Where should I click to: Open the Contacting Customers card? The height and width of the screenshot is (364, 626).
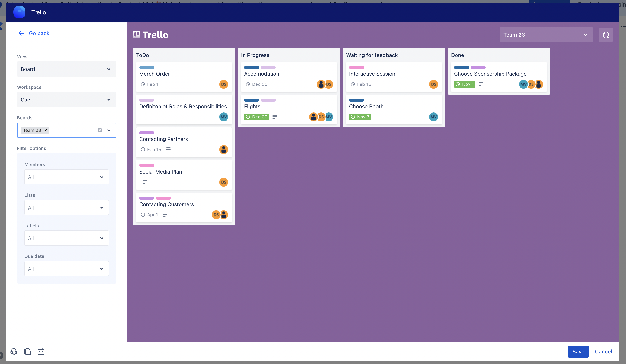[x=184, y=207]
